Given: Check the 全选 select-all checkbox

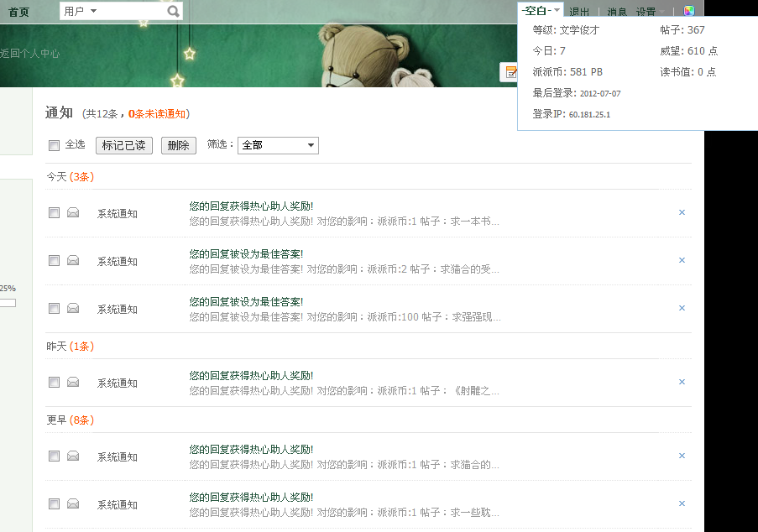Looking at the screenshot, I should click(x=54, y=145).
